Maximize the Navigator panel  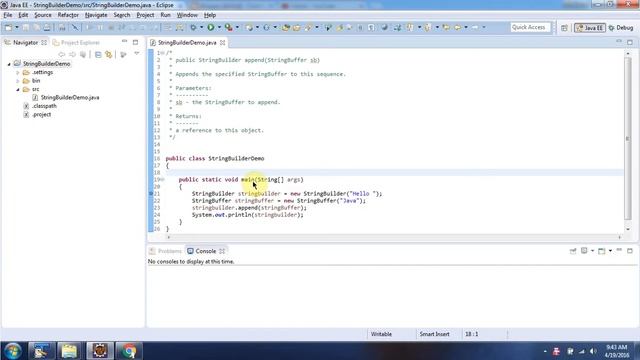click(x=136, y=42)
